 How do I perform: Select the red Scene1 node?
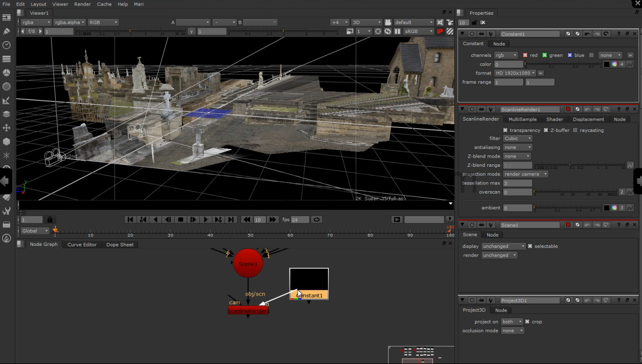[x=248, y=264]
